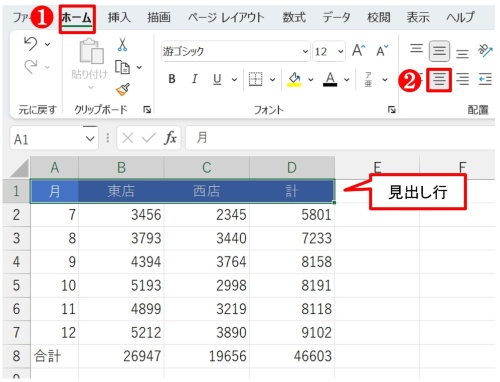
Task: Toggle Italic formatting
Action: coord(195,79)
